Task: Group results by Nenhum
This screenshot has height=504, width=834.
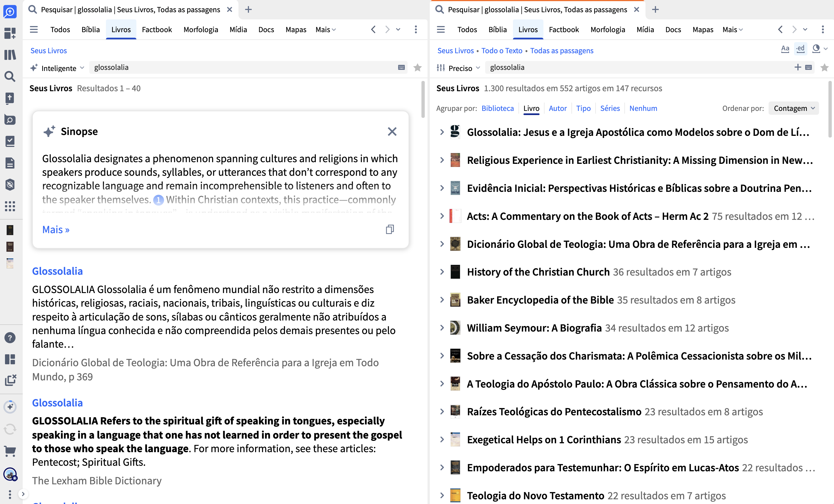Action: pos(643,108)
